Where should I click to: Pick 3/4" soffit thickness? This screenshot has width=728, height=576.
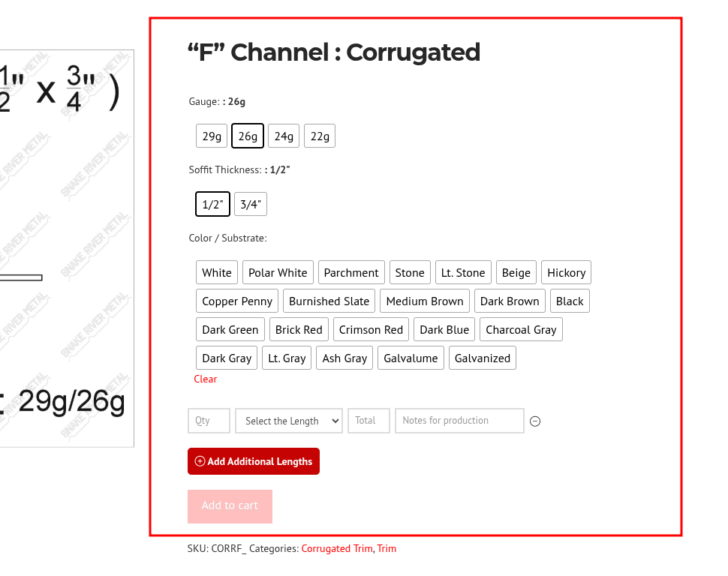coord(251,204)
